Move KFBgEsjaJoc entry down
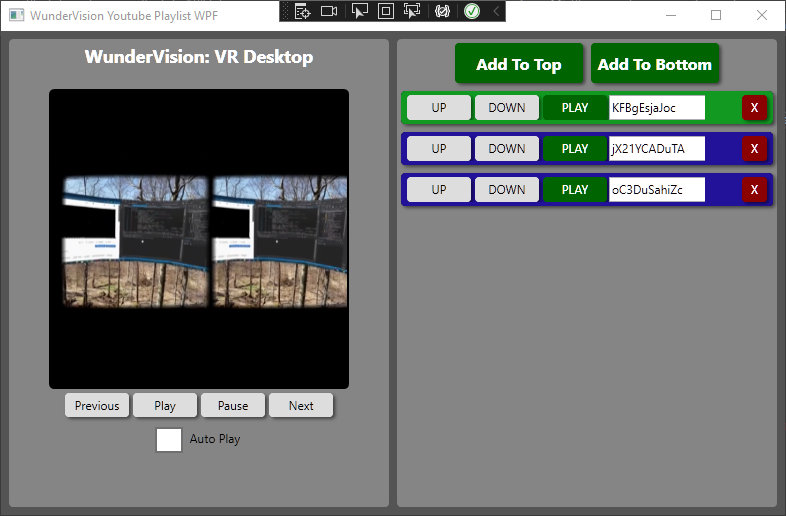The width and height of the screenshot is (786, 516). [x=506, y=108]
